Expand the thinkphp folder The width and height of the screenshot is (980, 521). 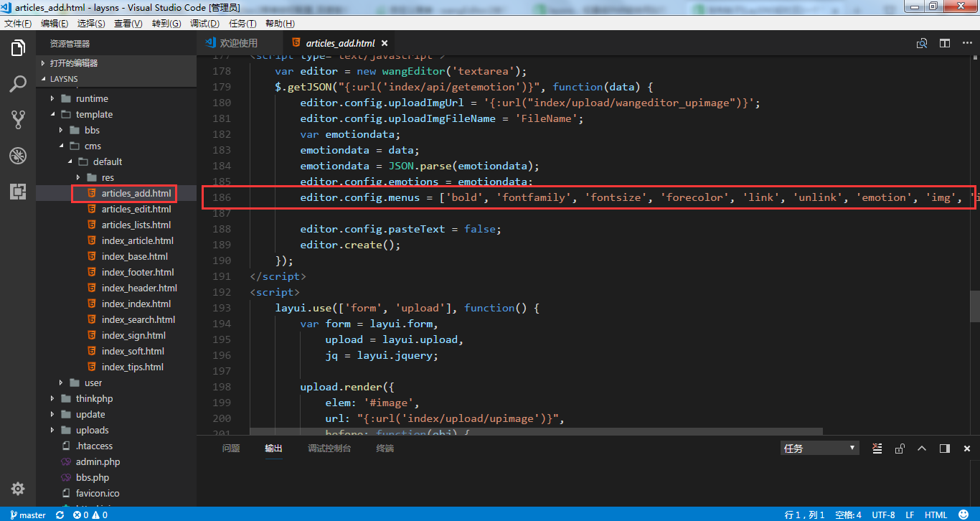94,399
